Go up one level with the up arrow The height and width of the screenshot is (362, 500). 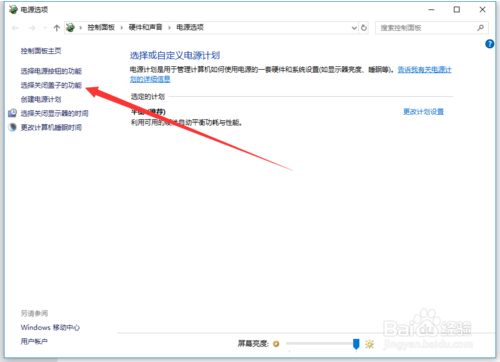(x=57, y=28)
